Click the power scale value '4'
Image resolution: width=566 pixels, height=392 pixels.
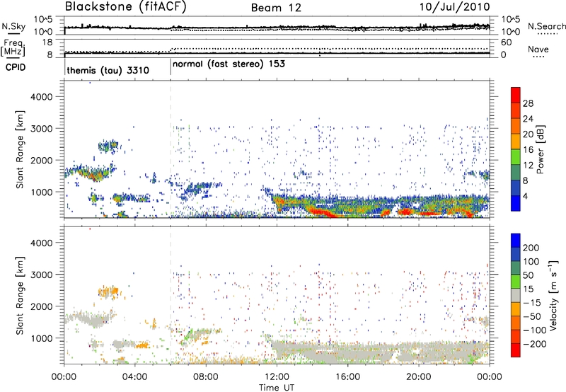click(x=525, y=196)
